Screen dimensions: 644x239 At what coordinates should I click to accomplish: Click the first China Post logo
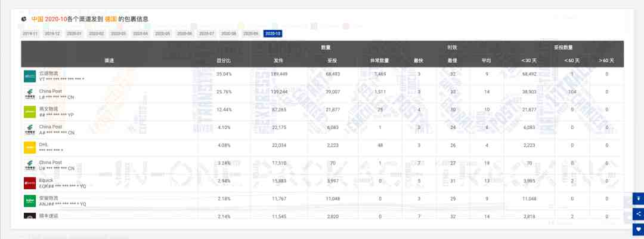[x=30, y=94]
